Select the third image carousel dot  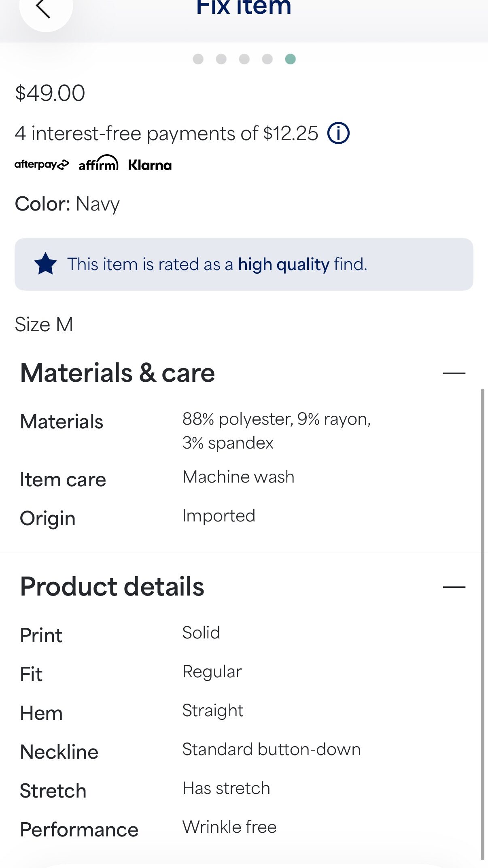point(244,59)
